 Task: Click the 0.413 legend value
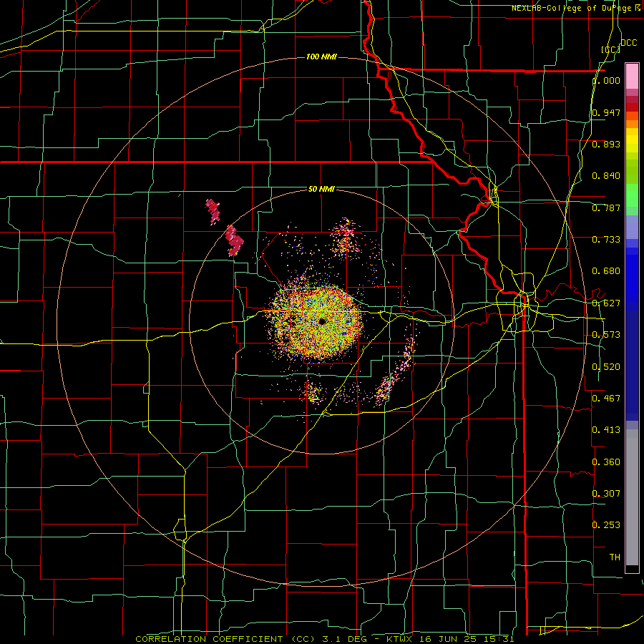(606, 429)
